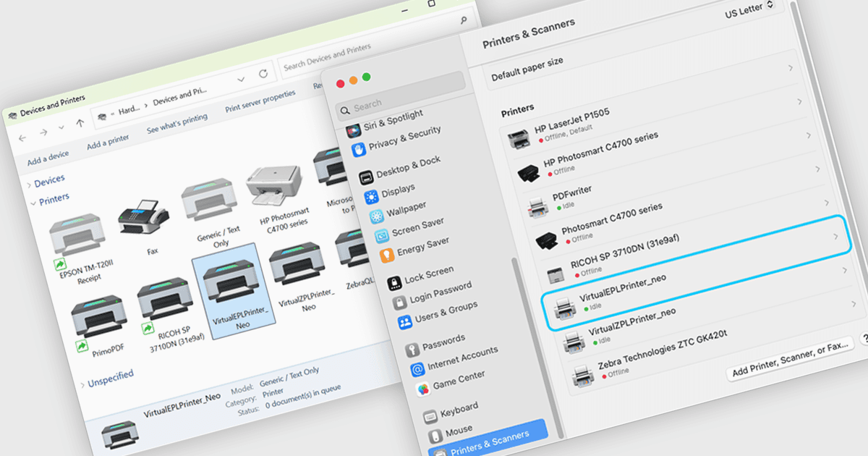
Task: Open Passwords settings
Action: (x=435, y=344)
